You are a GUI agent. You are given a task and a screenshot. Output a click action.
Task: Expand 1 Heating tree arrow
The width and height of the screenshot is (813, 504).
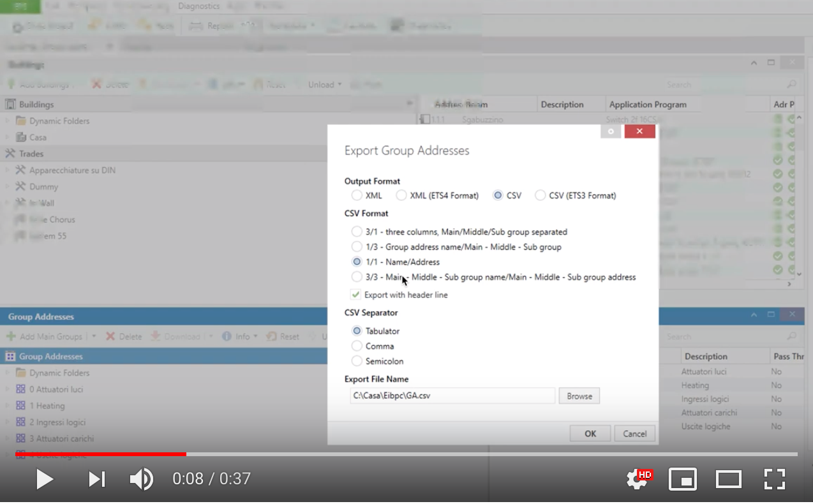click(8, 406)
